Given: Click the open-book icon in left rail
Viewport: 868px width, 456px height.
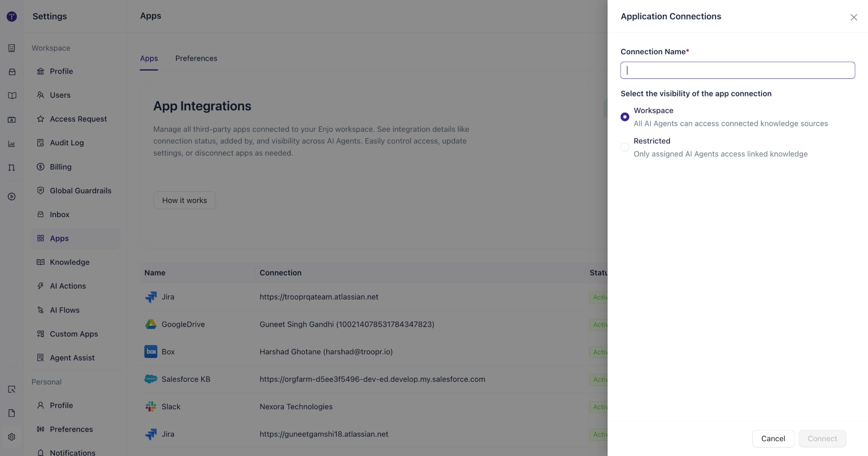Looking at the screenshot, I should [12, 95].
